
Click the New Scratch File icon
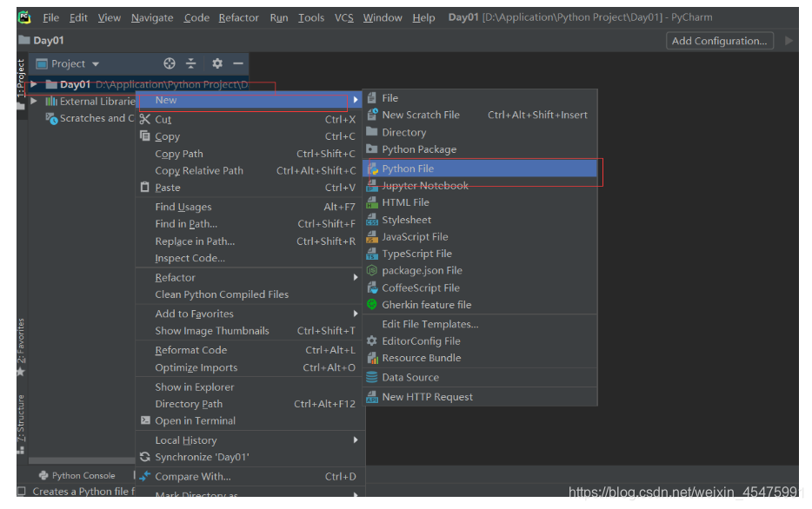pos(372,115)
